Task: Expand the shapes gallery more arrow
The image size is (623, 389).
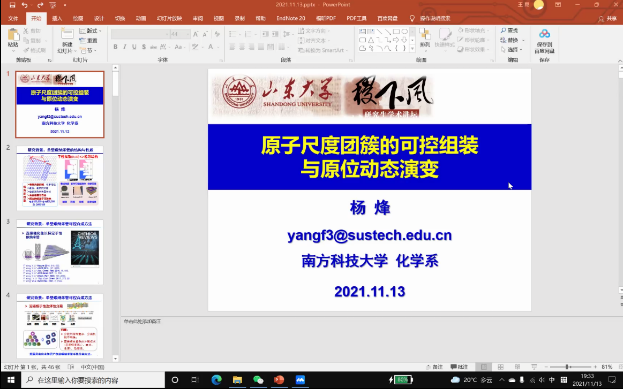Action: [412, 49]
